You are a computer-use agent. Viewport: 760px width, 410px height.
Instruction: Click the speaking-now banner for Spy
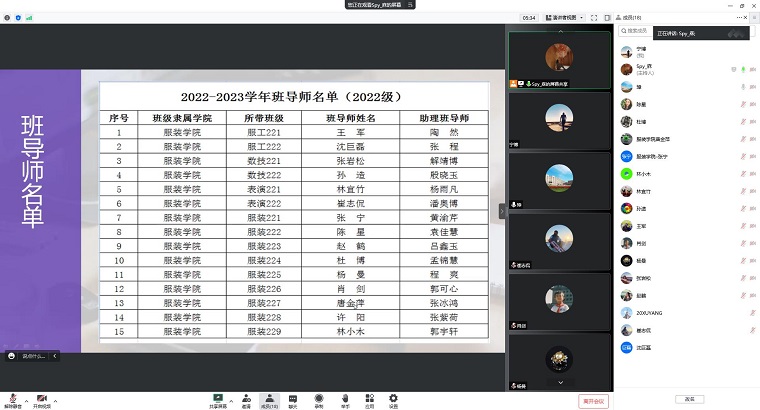coord(701,33)
